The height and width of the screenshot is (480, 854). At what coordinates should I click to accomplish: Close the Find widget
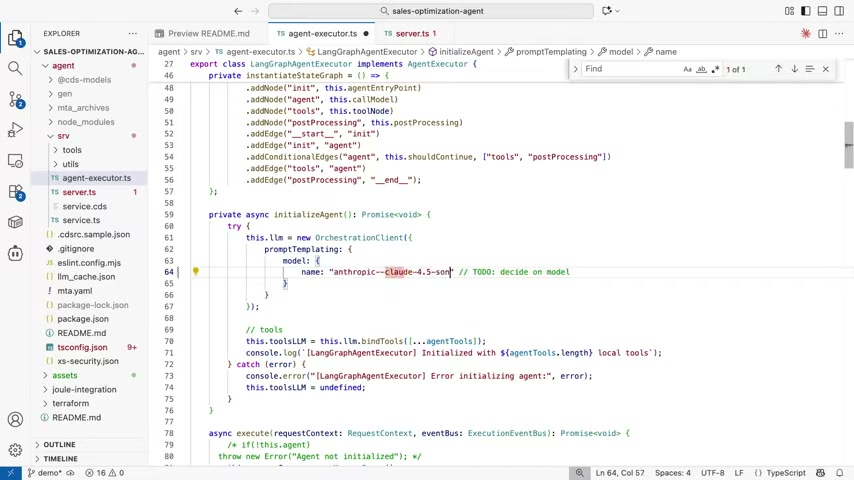tap(826, 69)
